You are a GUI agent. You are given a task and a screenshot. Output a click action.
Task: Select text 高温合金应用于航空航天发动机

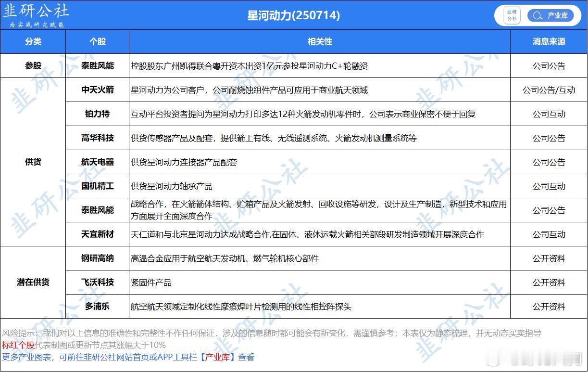click(x=225, y=258)
